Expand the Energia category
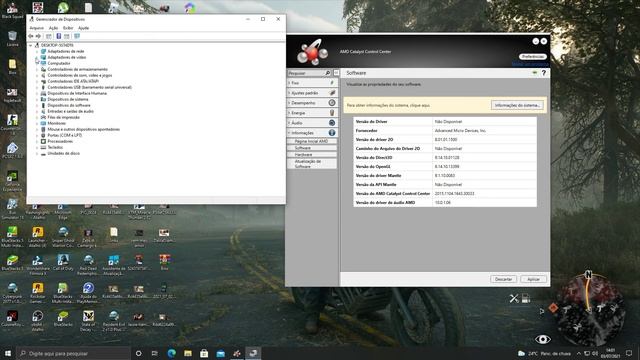Image resolution: width=640 pixels, height=360 pixels. 312,113
